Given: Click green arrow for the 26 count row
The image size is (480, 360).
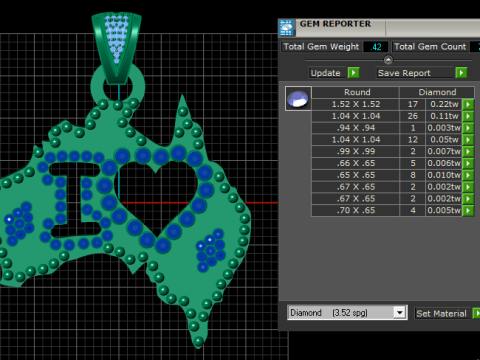Looking at the screenshot, I should 468,116.
